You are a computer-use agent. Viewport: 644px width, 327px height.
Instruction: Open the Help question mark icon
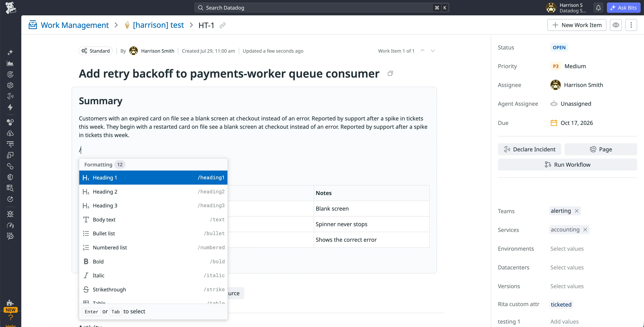[10, 318]
